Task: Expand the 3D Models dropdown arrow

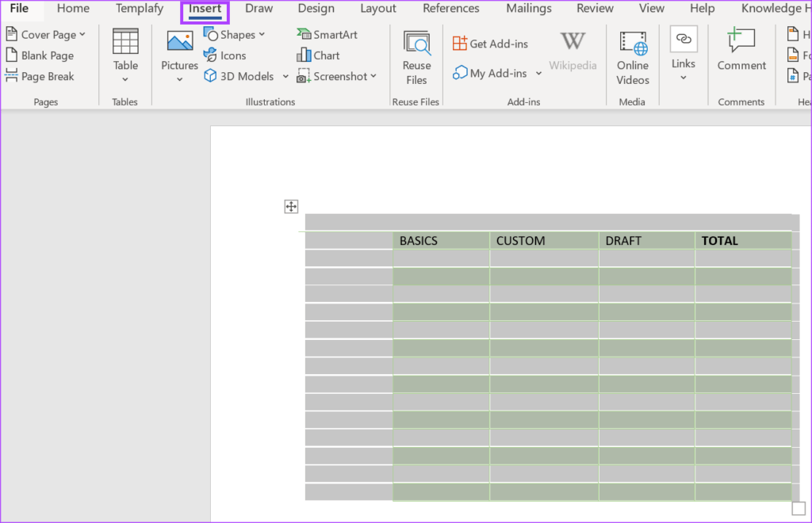Action: click(x=285, y=76)
